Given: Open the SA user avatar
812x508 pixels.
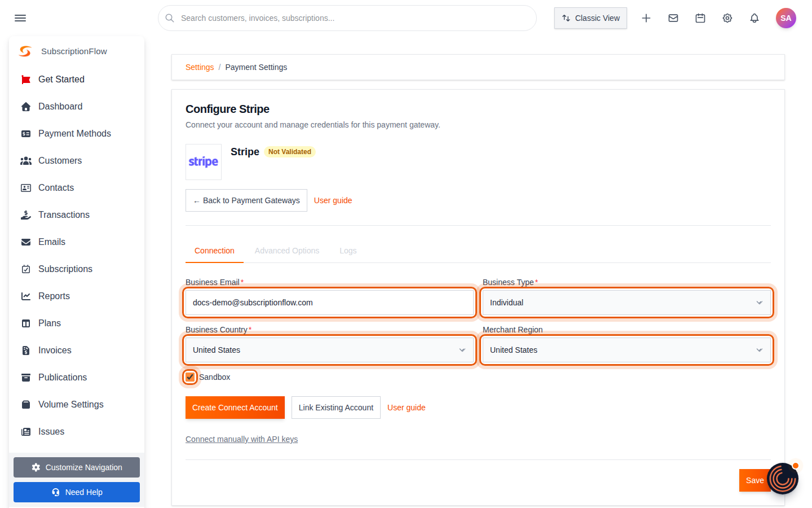Looking at the screenshot, I should coord(786,18).
